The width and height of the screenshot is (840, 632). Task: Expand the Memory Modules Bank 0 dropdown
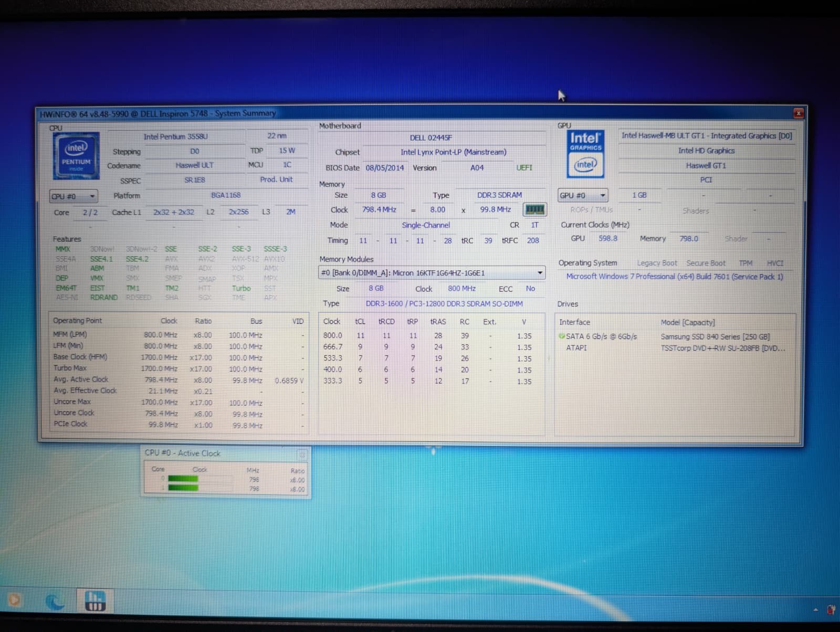click(432, 273)
